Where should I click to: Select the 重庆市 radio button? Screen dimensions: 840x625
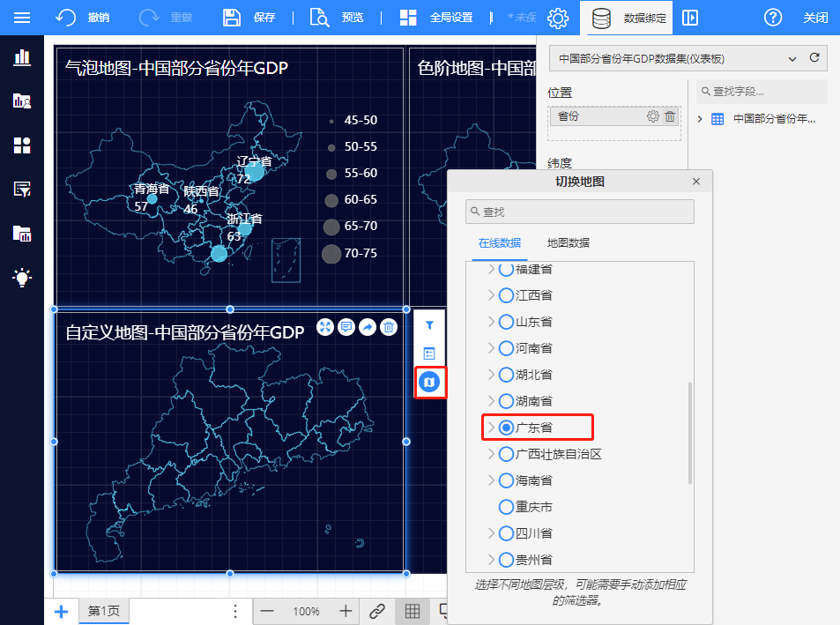[506, 507]
